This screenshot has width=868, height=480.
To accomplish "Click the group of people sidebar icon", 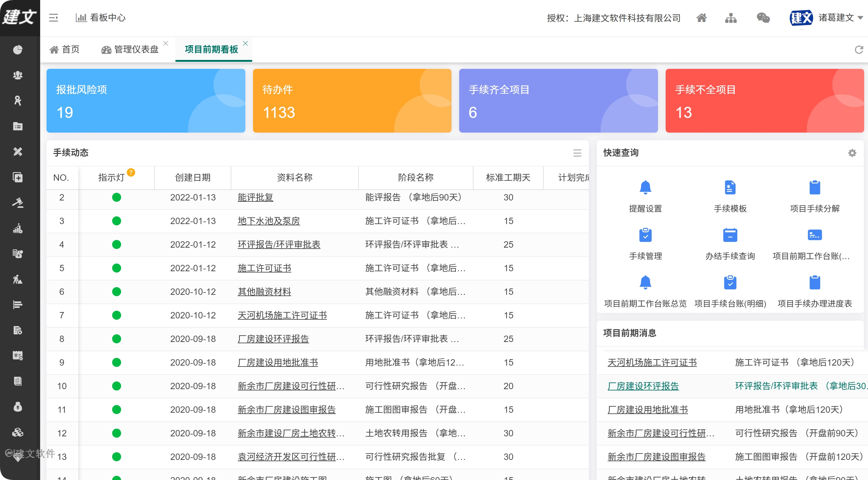I will [x=18, y=75].
